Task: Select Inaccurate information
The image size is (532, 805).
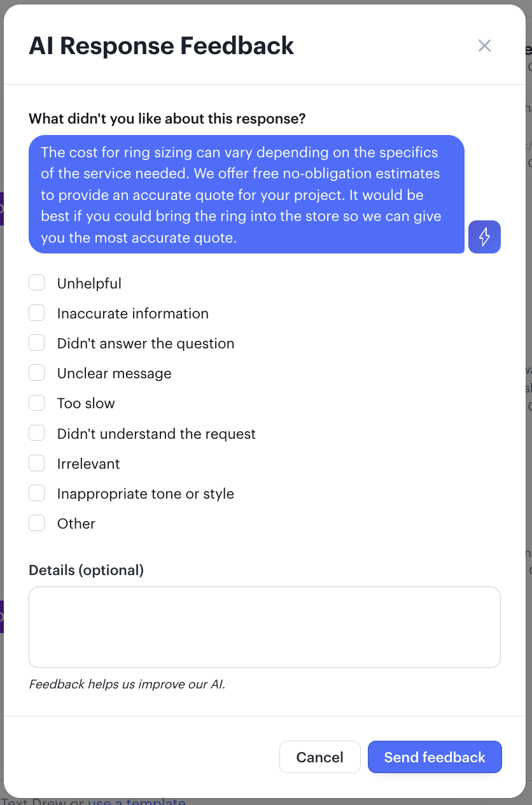Action: (36, 312)
